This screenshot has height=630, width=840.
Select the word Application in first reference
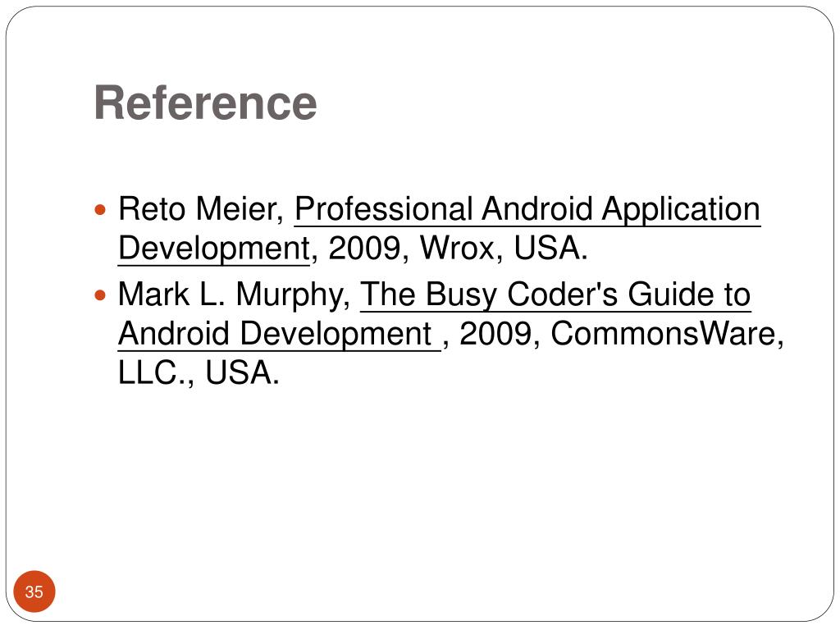[680, 209]
